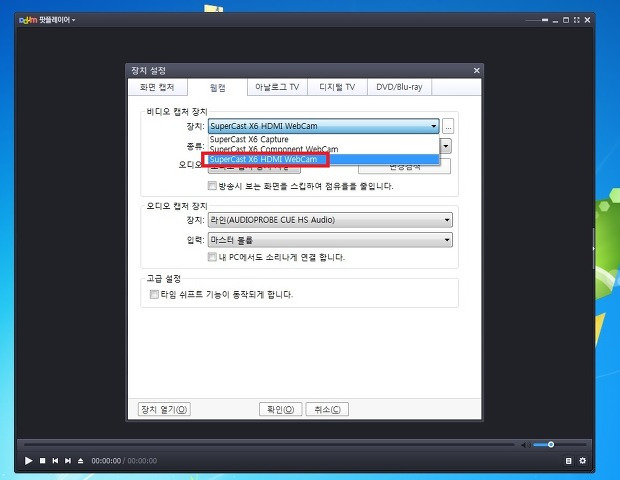
Task: Play the video in PotPlayer
Action: pos(28,461)
